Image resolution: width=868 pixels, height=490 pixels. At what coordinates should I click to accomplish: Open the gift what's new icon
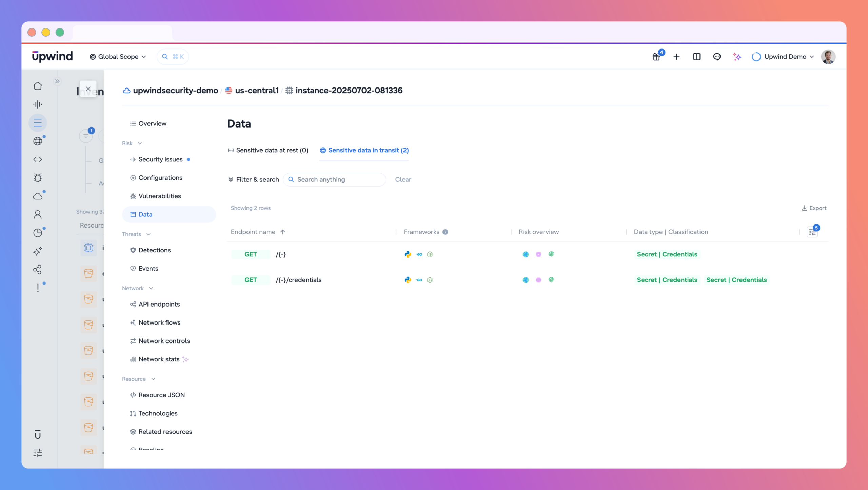(656, 57)
